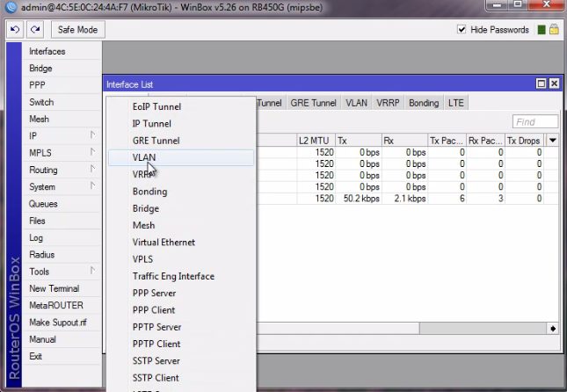Choose Traffic Eng Interface entry
The image size is (567, 392).
[181, 276]
